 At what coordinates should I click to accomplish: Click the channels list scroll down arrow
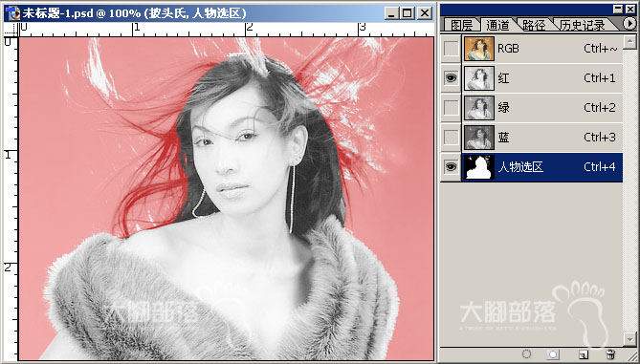click(629, 339)
